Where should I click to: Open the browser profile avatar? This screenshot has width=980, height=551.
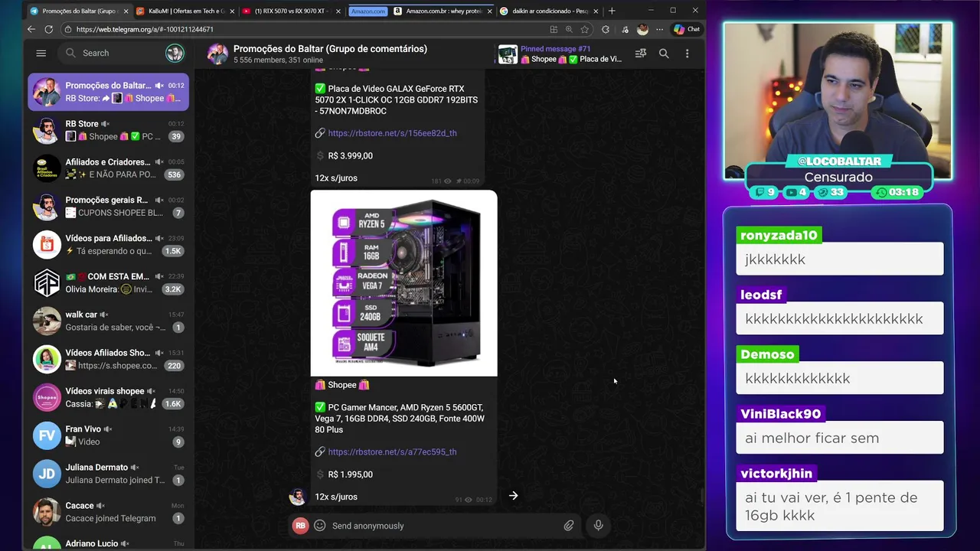point(642,29)
